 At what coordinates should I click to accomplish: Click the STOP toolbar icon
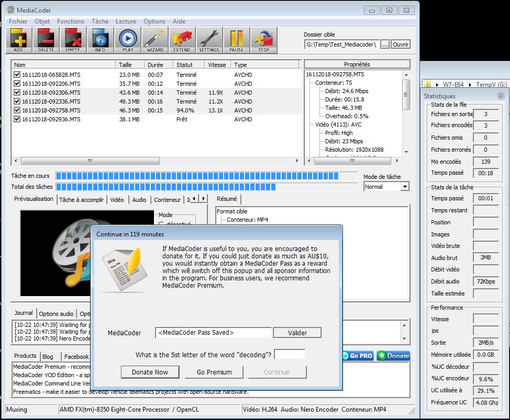pyautogui.click(x=264, y=40)
